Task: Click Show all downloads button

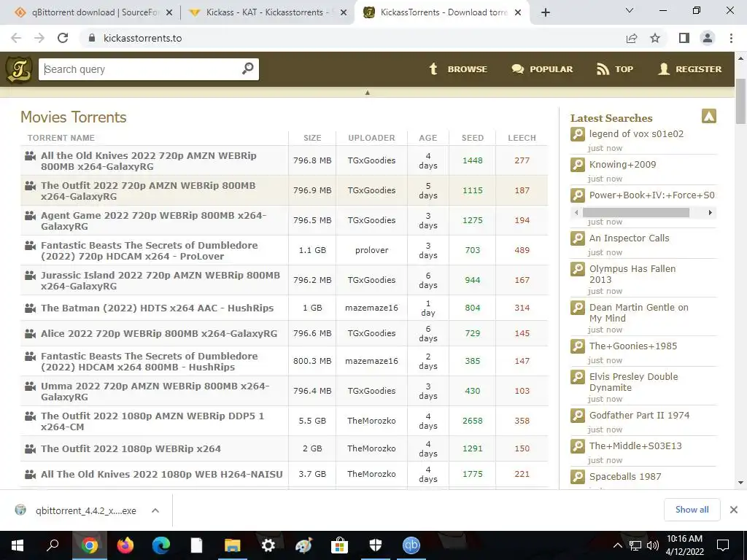Action: pyautogui.click(x=692, y=510)
